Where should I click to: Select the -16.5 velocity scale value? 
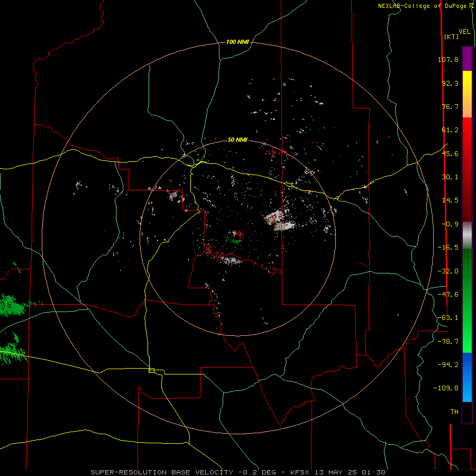tap(448, 248)
